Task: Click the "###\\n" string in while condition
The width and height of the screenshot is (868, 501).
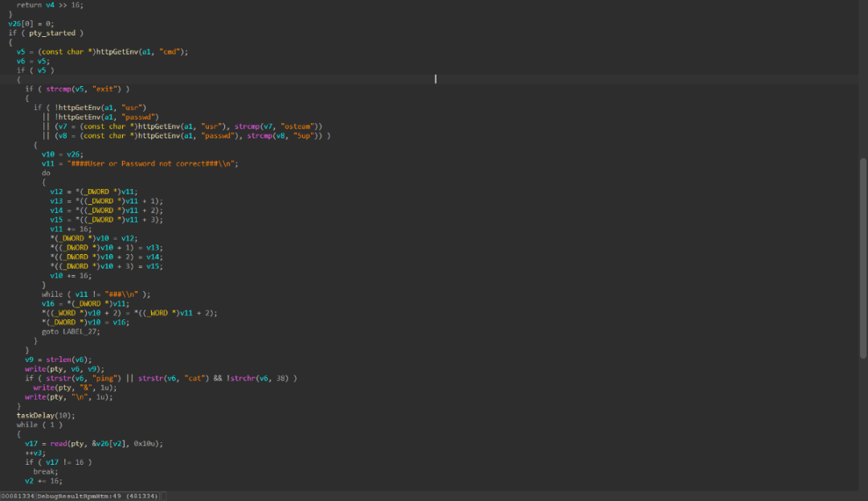Action: tap(121, 294)
